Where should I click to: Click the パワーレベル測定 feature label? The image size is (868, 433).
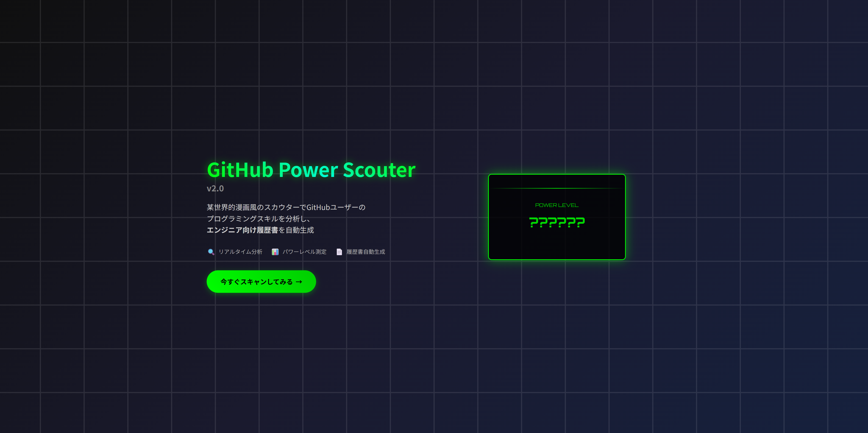click(304, 252)
